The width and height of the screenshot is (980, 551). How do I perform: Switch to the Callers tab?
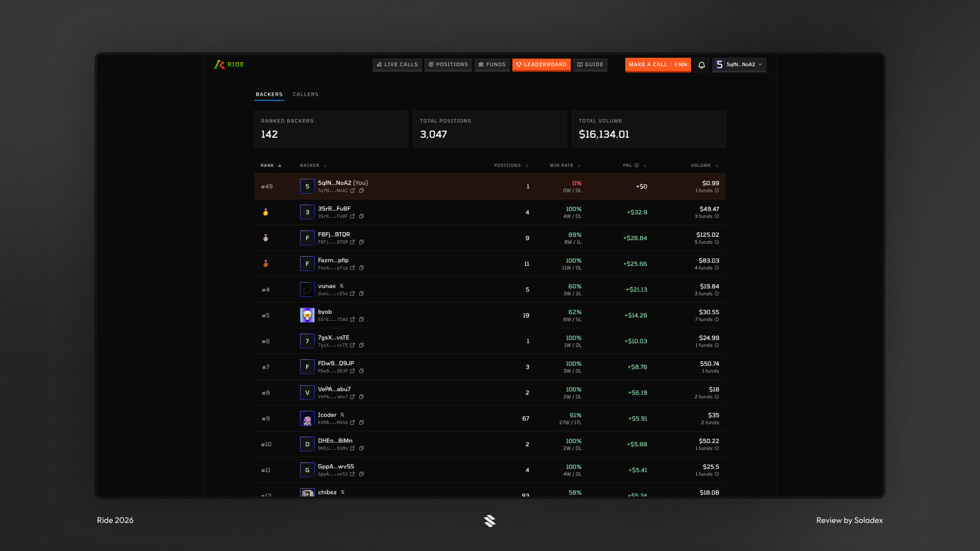coord(305,94)
